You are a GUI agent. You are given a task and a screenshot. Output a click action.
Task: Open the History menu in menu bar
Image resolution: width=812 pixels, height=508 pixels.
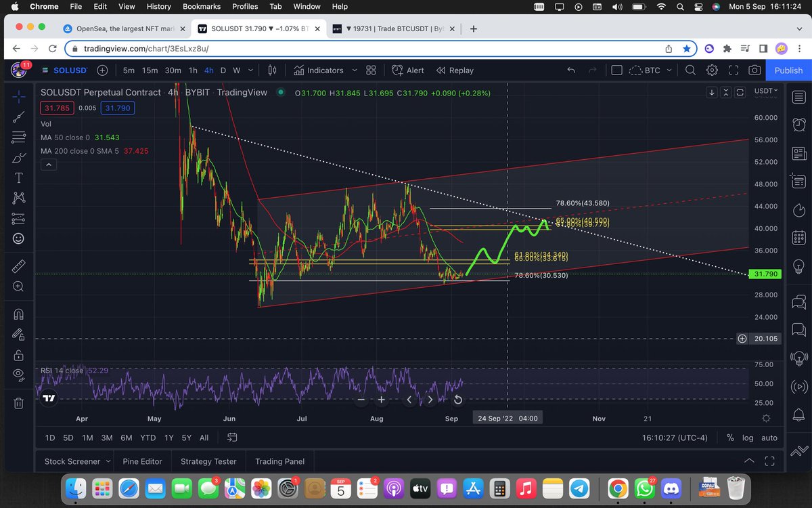tap(158, 6)
